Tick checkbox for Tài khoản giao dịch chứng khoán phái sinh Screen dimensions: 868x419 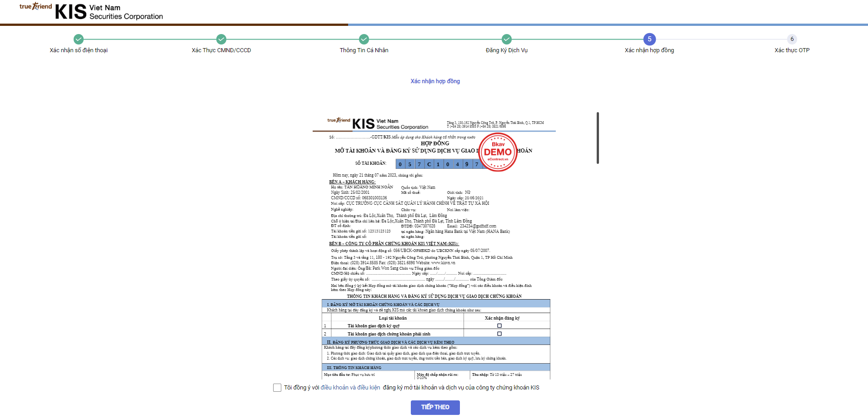pyautogui.click(x=499, y=334)
